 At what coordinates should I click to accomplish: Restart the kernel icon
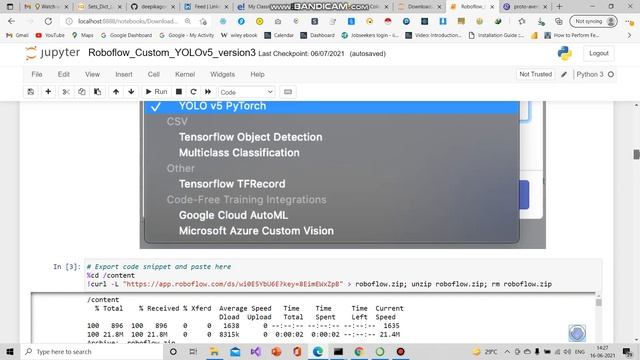pyautogui.click(x=193, y=92)
